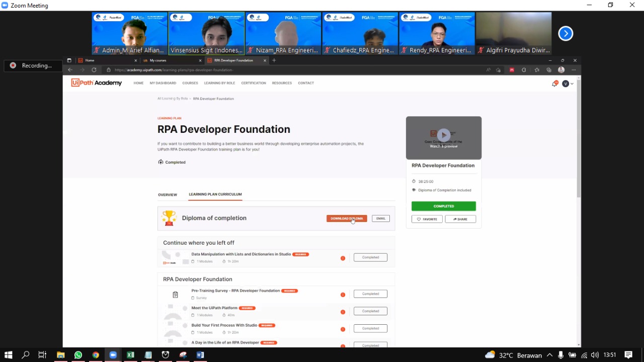644x362 pixels.
Task: Click the UiPath Academy logo
Action: click(97, 83)
